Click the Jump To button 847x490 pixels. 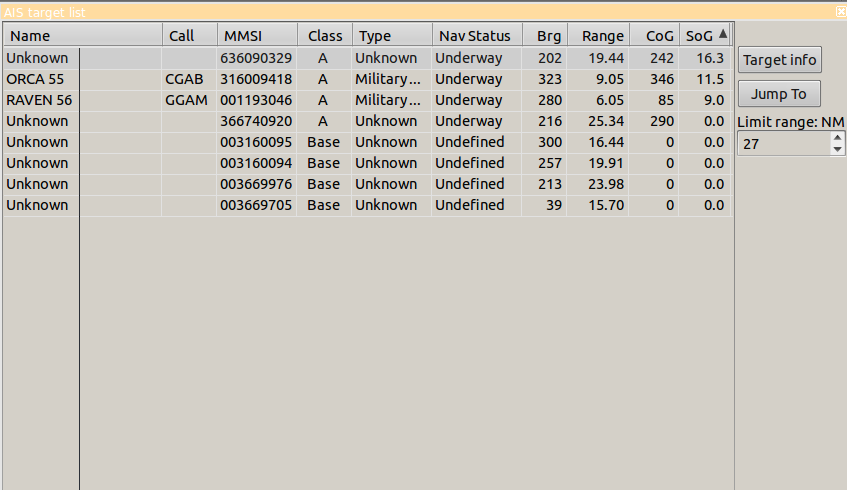779,94
